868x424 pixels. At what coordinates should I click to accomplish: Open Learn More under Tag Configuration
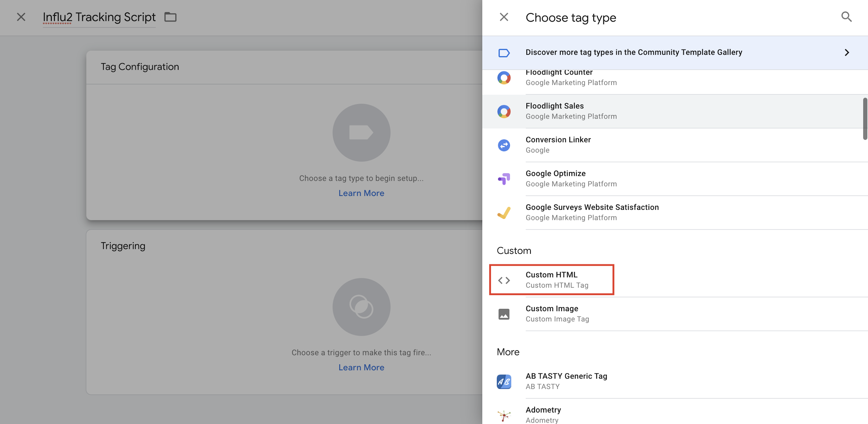(x=361, y=193)
